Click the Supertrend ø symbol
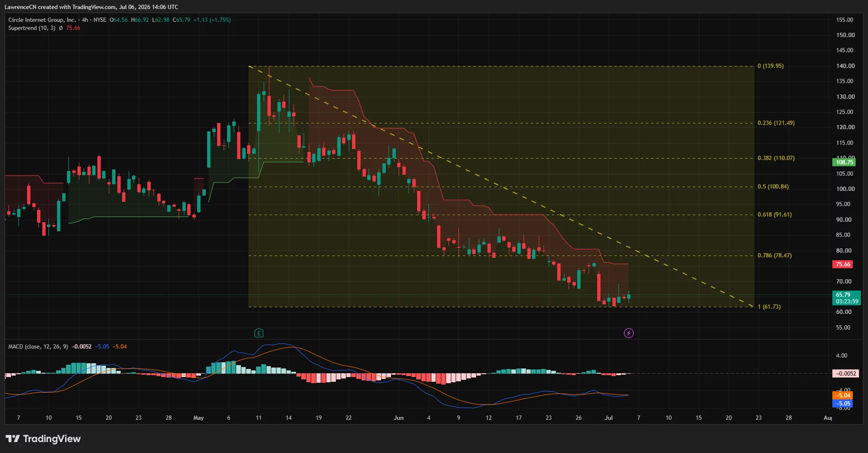 tap(60, 28)
